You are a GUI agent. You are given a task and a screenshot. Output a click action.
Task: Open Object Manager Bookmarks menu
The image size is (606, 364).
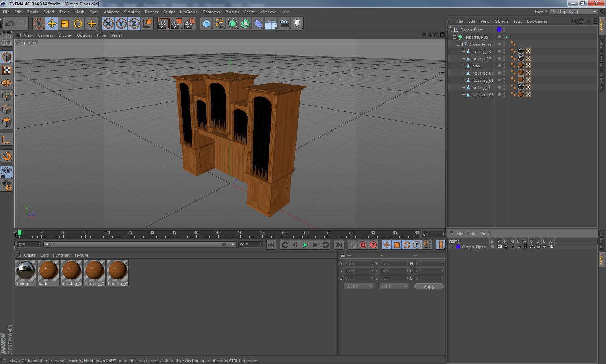537,21
